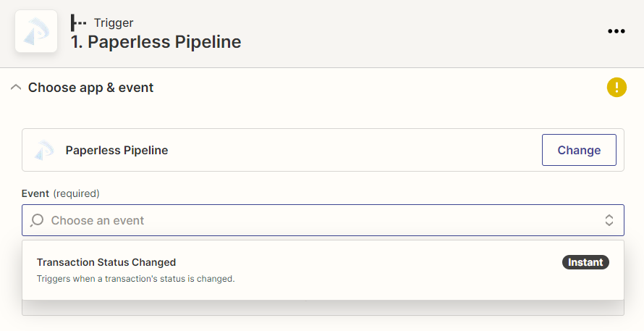Click the step title 1. Paperless Pipeline

[156, 42]
